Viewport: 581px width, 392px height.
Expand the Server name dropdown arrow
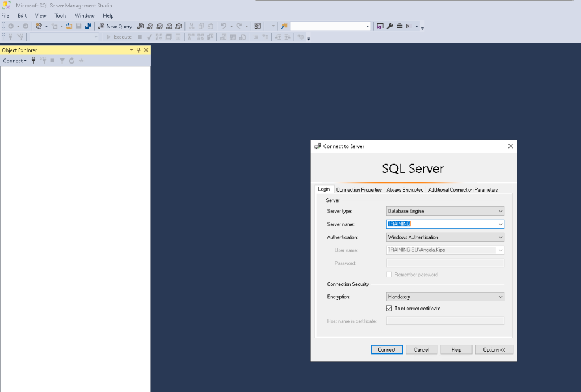[x=500, y=224]
